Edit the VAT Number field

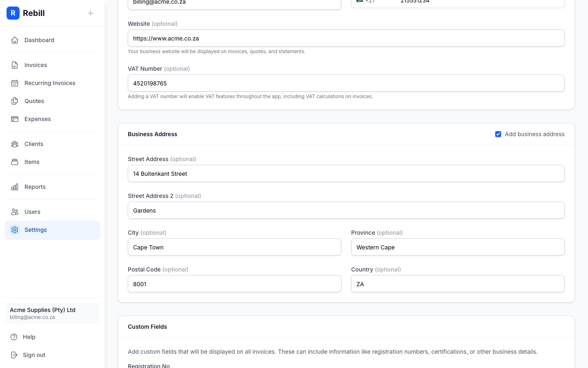[x=346, y=83]
